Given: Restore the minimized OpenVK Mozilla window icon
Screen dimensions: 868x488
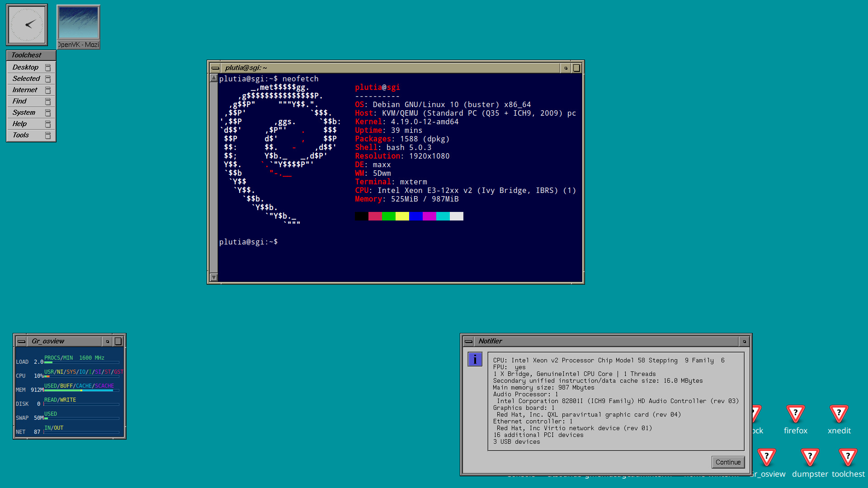Looking at the screenshot, I should pos(78,23).
